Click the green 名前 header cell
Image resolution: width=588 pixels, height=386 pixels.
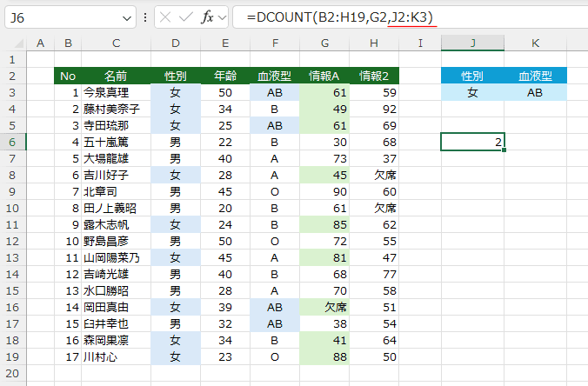[x=116, y=76]
